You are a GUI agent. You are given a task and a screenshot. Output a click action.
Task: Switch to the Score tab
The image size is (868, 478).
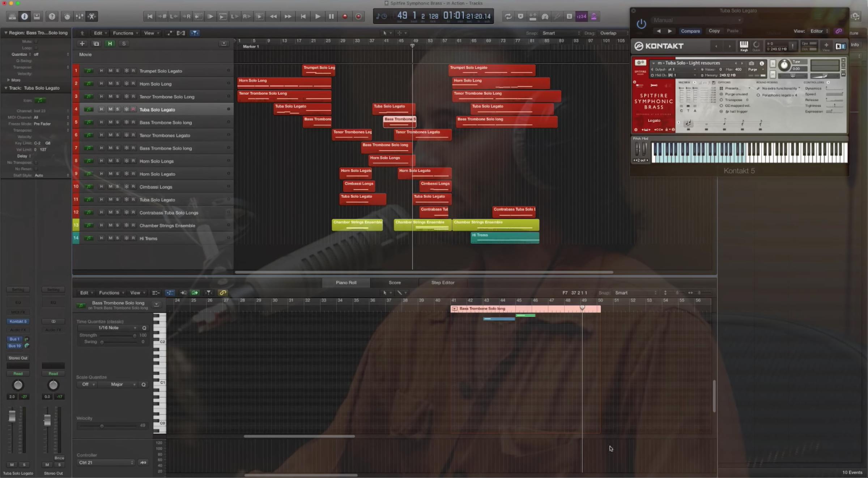(394, 282)
